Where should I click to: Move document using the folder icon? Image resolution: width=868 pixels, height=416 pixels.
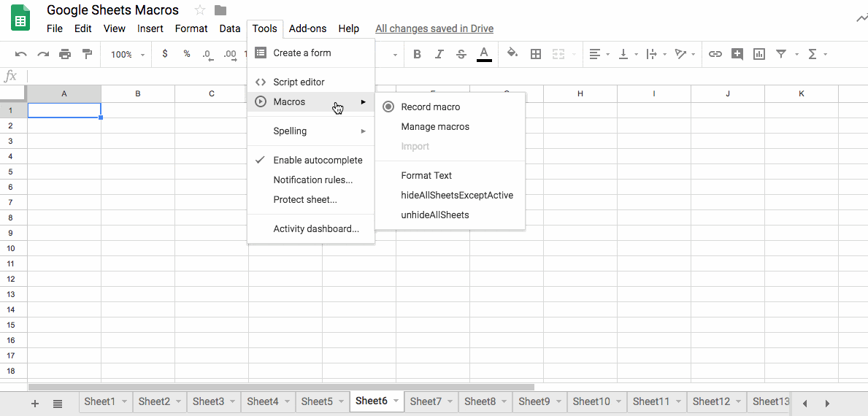click(x=220, y=10)
